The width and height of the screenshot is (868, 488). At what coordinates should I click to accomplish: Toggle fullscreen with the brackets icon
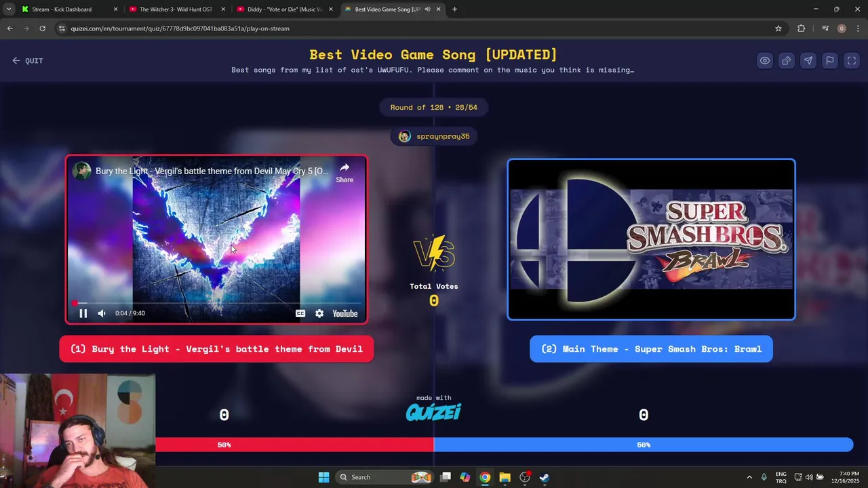(x=852, y=60)
